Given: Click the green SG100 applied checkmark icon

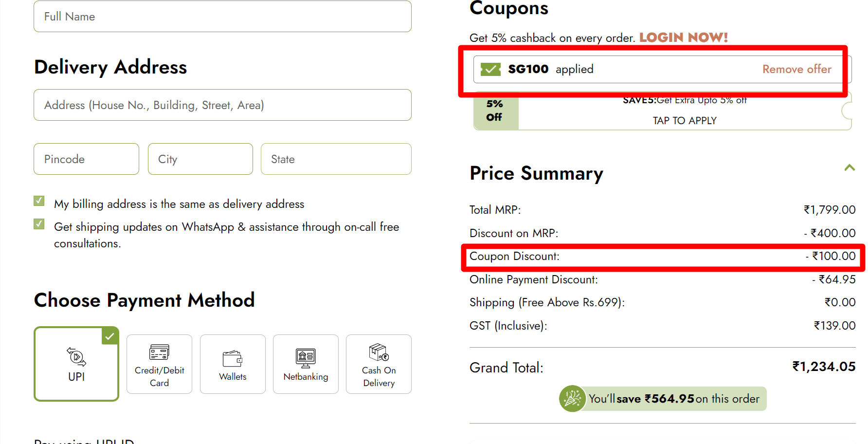Looking at the screenshot, I should [490, 69].
